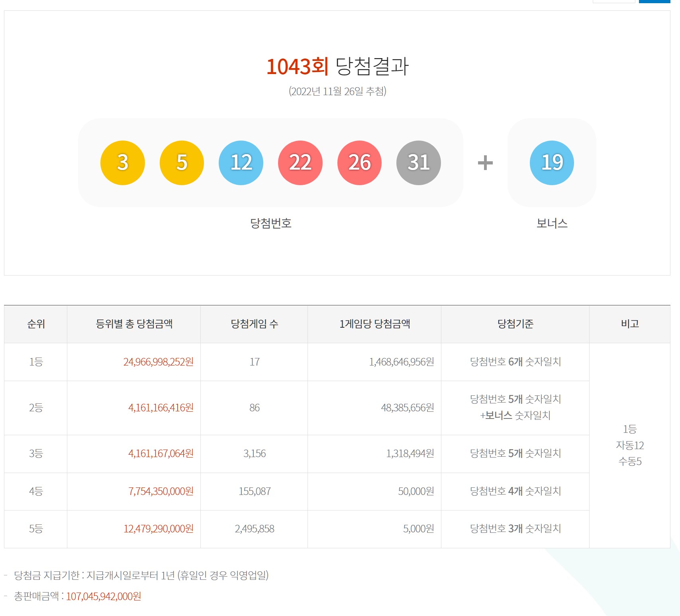Click the 당첨기준 column header
Viewport: 680px width, 616px height.
click(x=515, y=324)
